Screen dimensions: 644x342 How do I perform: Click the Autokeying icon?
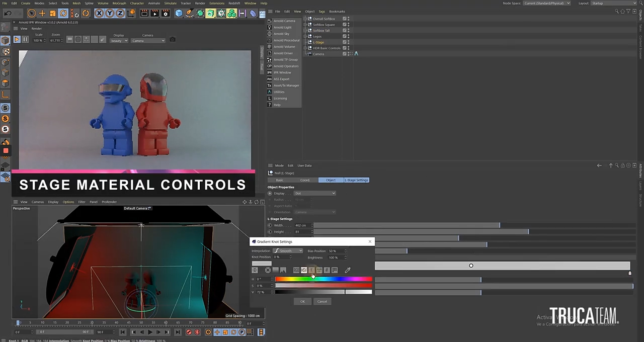coord(197,332)
